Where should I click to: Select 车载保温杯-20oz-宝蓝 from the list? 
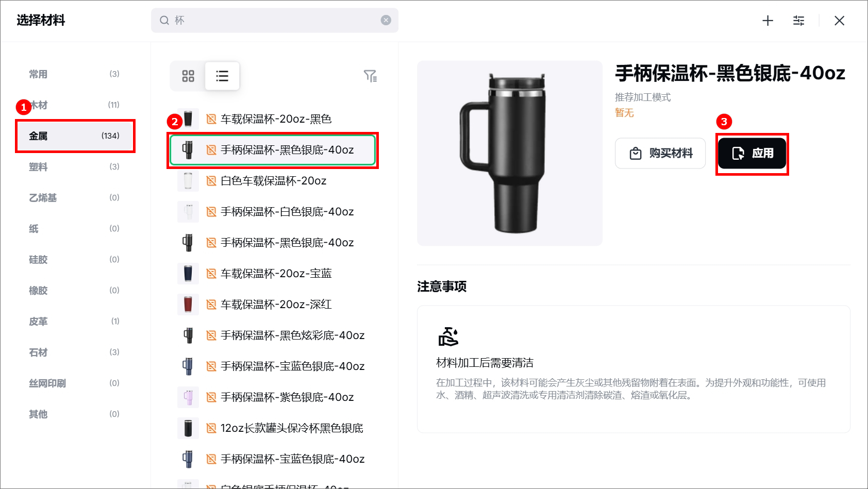click(x=276, y=274)
